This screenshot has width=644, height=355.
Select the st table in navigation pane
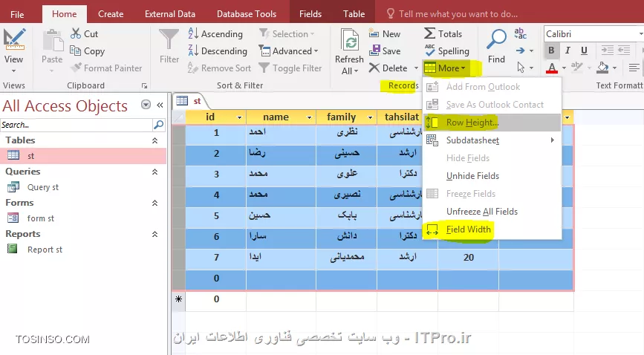[x=83, y=156]
